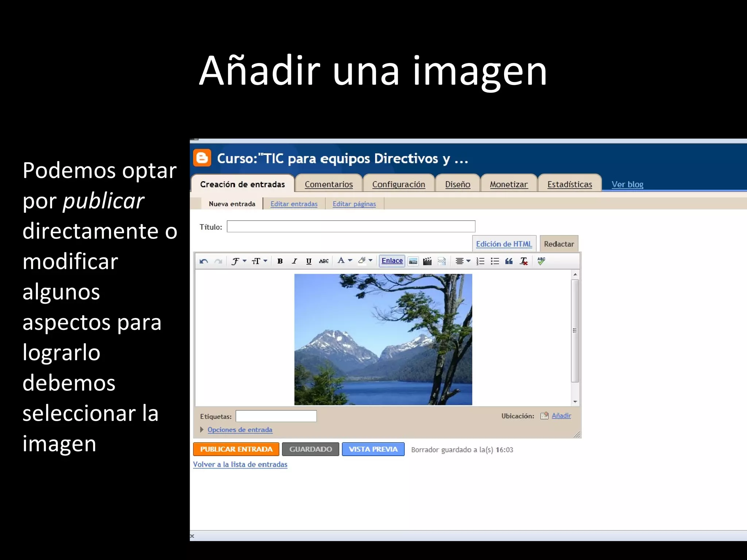This screenshot has width=747, height=560.
Task: Click the insert video clapperboard icon
Action: coord(427,261)
